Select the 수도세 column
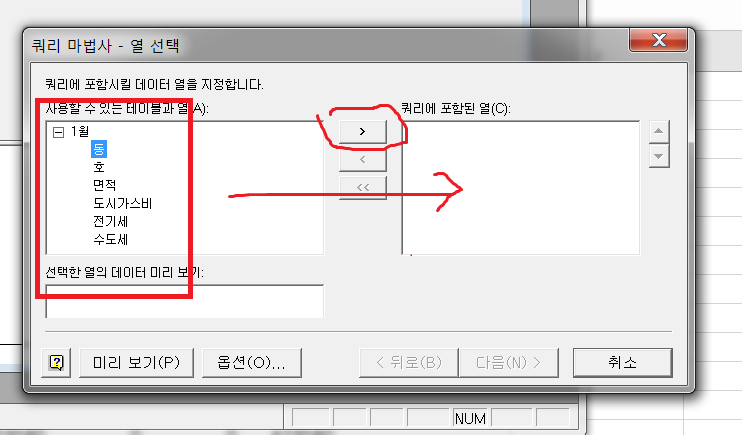Screen dimensions: 742x435 tap(110, 240)
